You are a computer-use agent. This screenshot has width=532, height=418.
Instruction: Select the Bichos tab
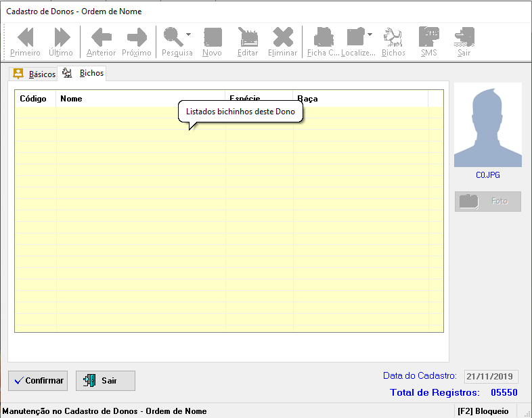click(82, 73)
